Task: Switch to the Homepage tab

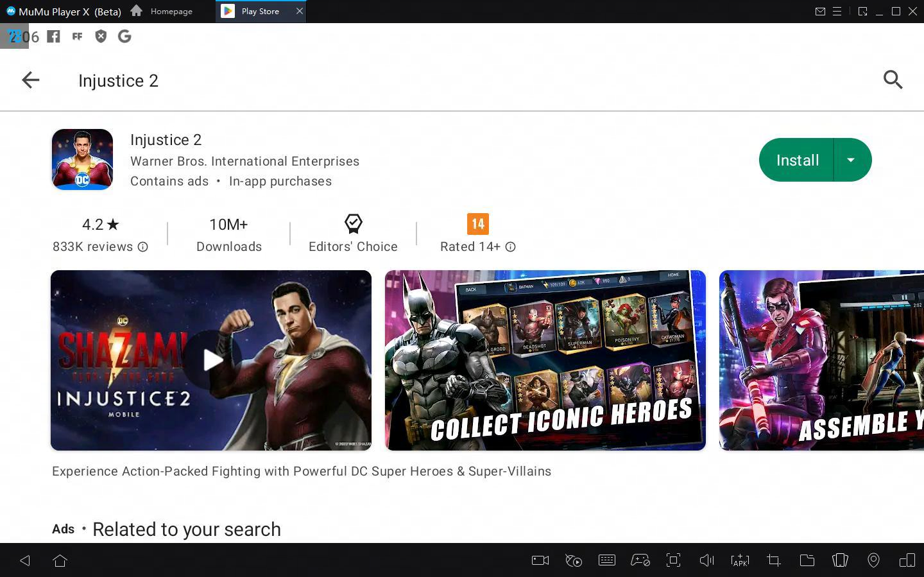Action: click(x=162, y=12)
